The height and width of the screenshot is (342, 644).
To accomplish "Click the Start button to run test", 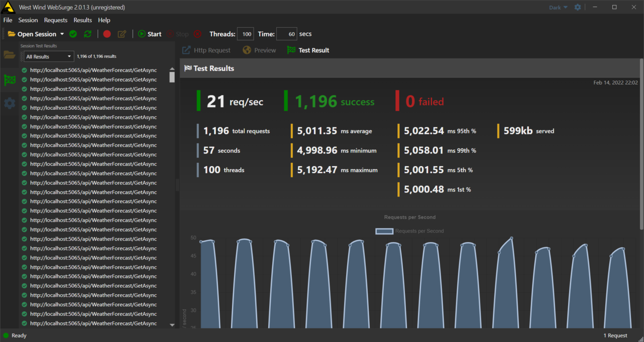I will tap(149, 34).
